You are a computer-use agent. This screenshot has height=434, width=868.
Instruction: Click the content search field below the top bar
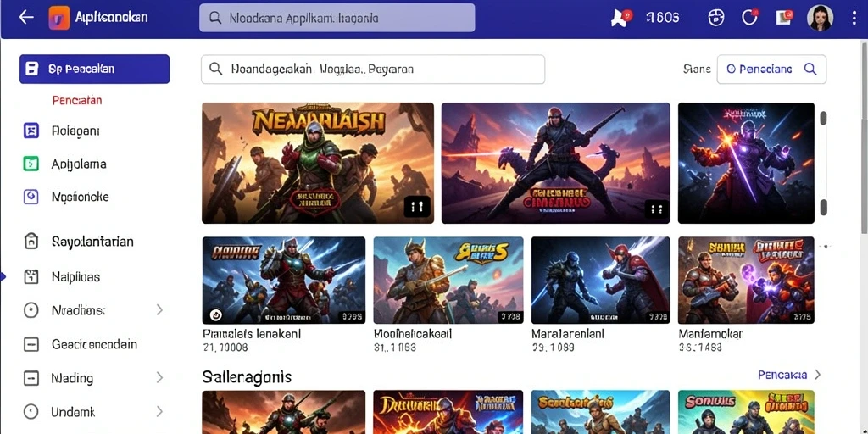(373, 70)
